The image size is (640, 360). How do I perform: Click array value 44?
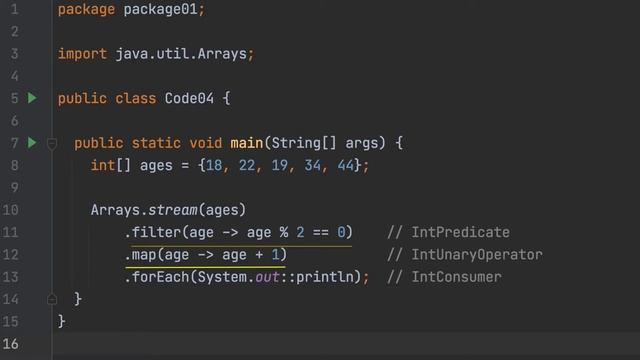click(x=345, y=165)
